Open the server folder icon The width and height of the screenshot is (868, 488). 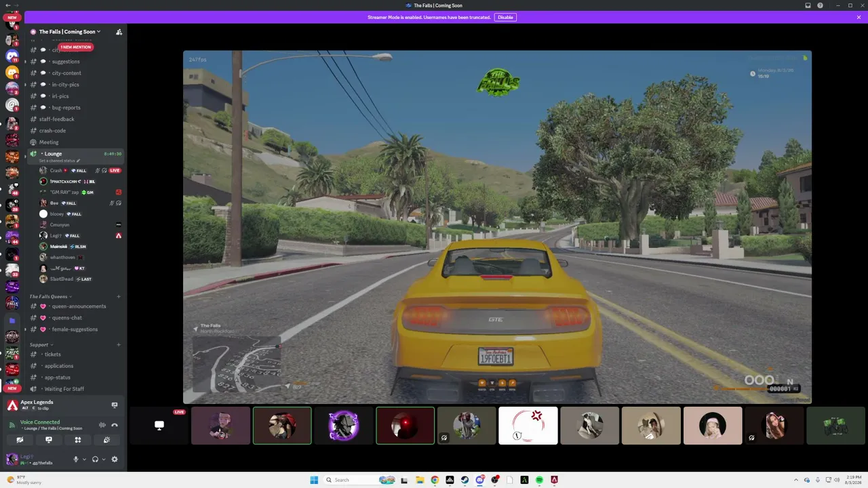tap(12, 320)
